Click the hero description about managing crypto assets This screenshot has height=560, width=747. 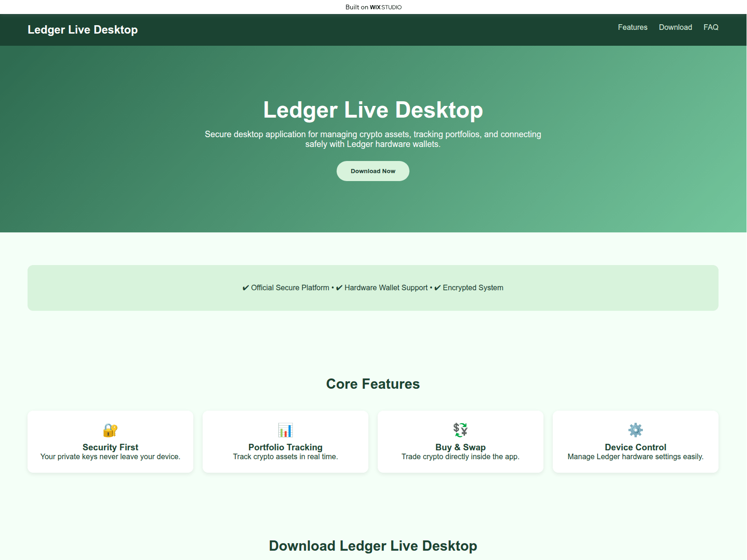tap(373, 139)
